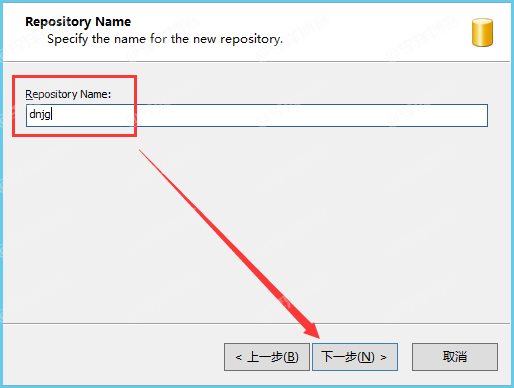Click the yellow repository cylinder icon
The height and width of the screenshot is (388, 514).
tap(482, 32)
